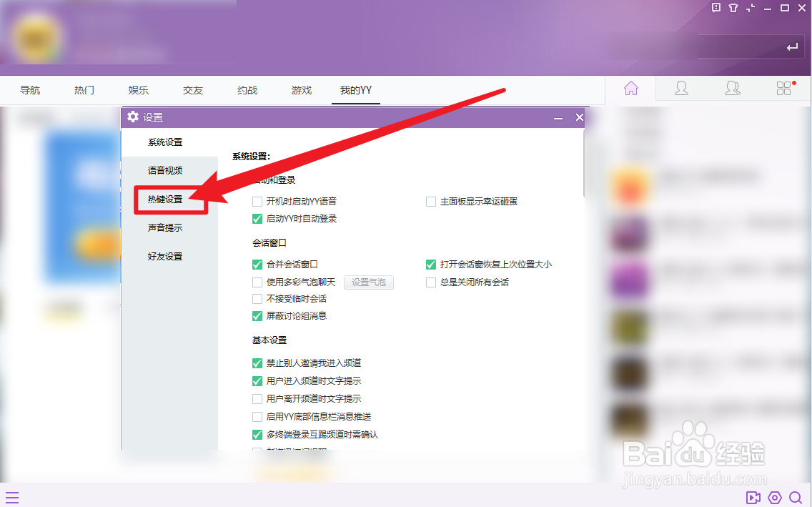
Task: Switch to the 约战 tab
Action: [247, 90]
